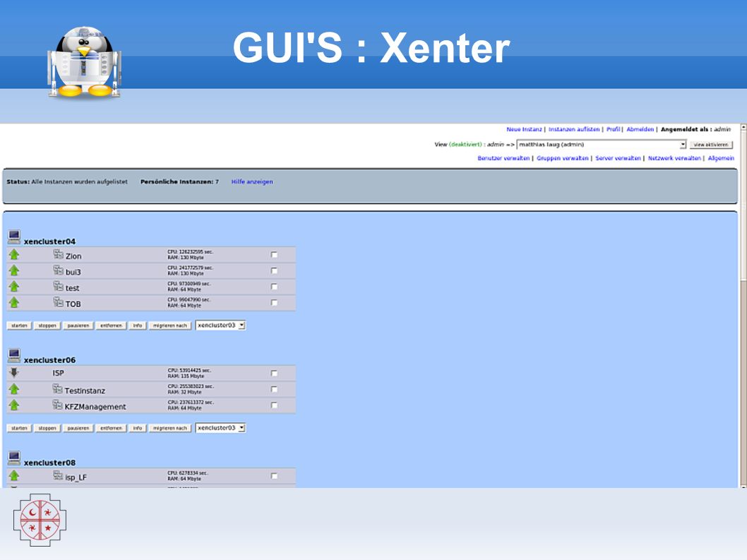This screenshot has width=747, height=560.
Task: Click the xencluster04 computer icon
Action: [x=14, y=237]
